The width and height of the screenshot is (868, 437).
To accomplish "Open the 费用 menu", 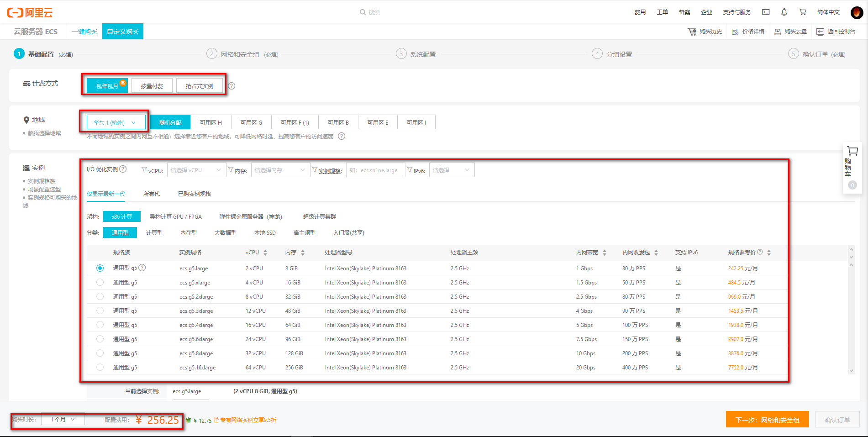I will 640,12.
